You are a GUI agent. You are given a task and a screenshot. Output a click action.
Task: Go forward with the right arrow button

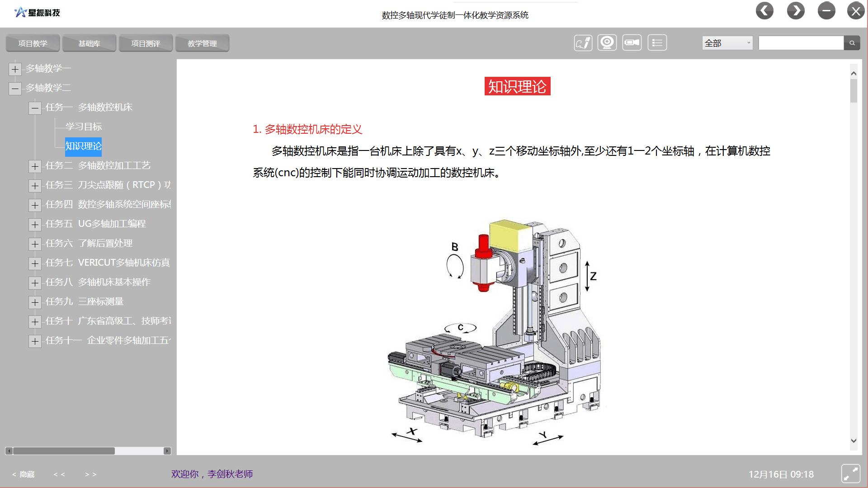796,11
